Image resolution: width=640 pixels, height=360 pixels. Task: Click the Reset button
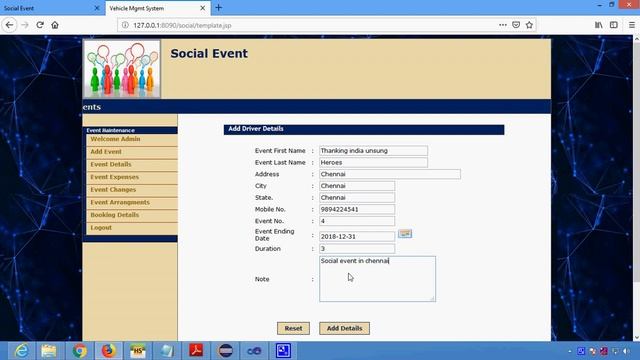[x=293, y=328]
